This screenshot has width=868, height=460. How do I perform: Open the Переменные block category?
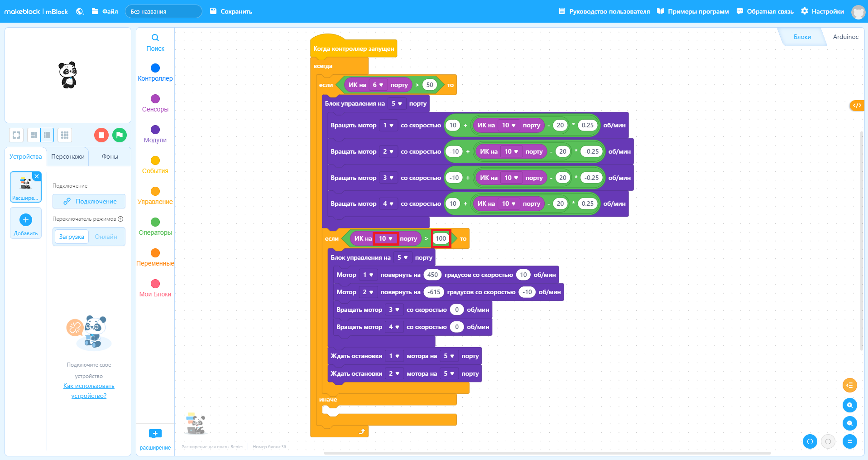coord(155,258)
